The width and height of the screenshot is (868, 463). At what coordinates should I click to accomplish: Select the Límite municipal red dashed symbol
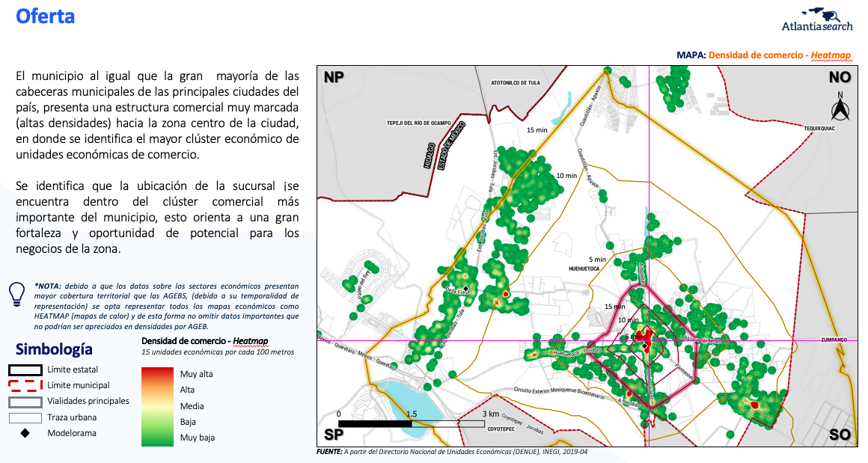click(x=25, y=385)
